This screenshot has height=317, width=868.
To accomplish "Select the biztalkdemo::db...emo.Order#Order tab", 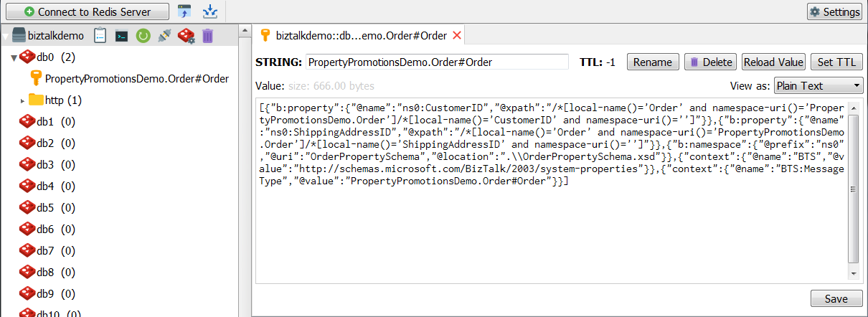I will 361,35.
